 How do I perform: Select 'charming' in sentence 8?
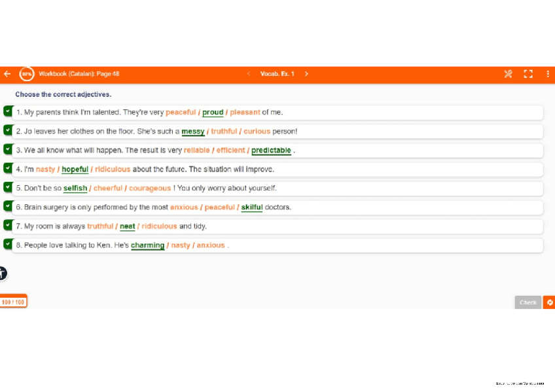[x=148, y=245]
